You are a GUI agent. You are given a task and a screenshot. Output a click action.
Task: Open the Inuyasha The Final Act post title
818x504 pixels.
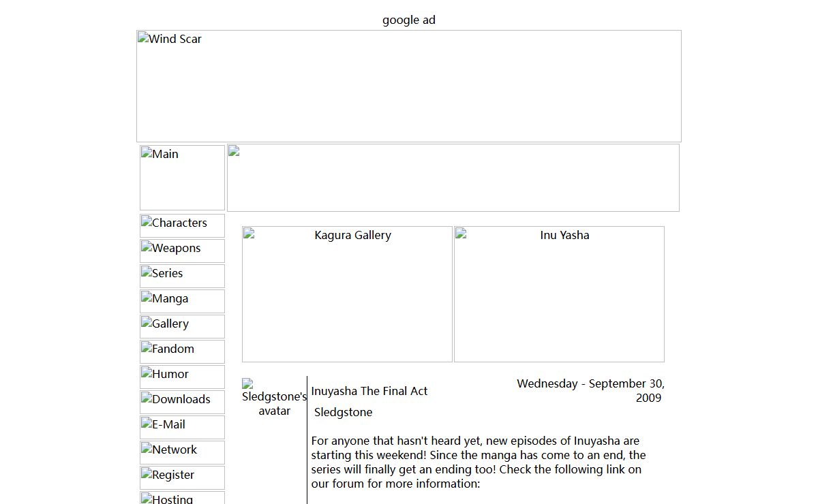pyautogui.click(x=369, y=391)
